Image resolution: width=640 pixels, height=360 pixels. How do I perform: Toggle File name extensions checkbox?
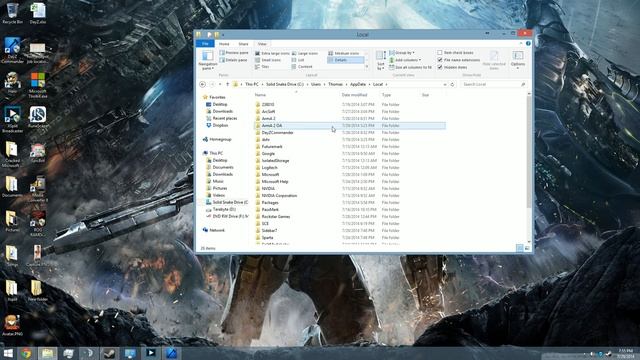click(459, 60)
